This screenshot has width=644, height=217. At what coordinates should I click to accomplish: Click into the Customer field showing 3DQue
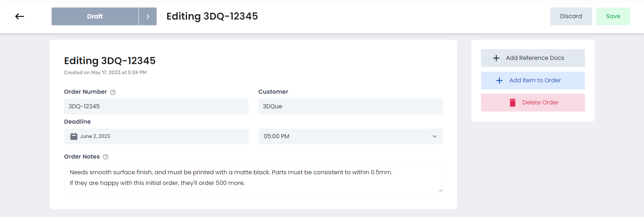tap(350, 107)
